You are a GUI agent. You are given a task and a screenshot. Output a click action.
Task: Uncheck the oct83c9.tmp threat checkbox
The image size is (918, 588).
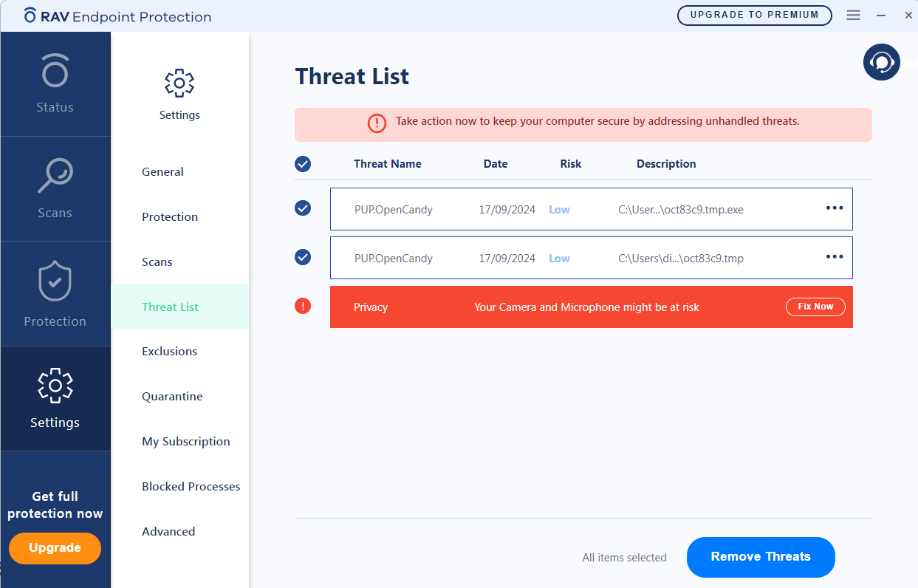pos(303,257)
